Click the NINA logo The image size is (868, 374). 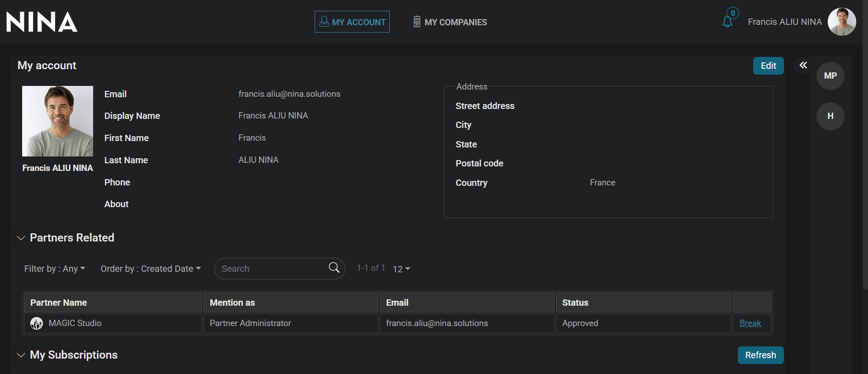click(42, 22)
